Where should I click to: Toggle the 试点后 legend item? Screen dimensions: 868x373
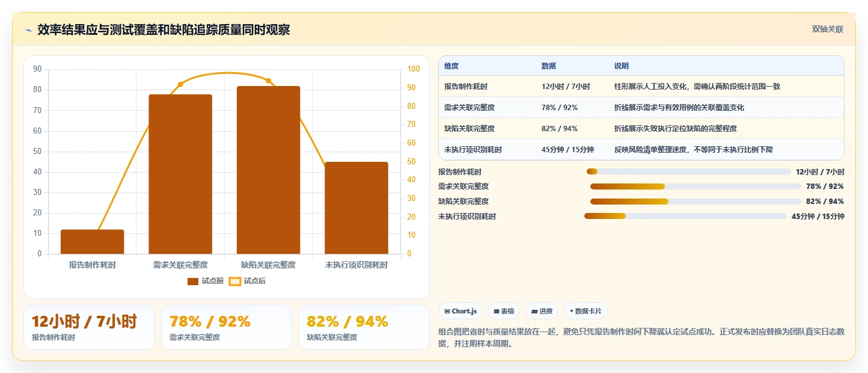coord(247,281)
